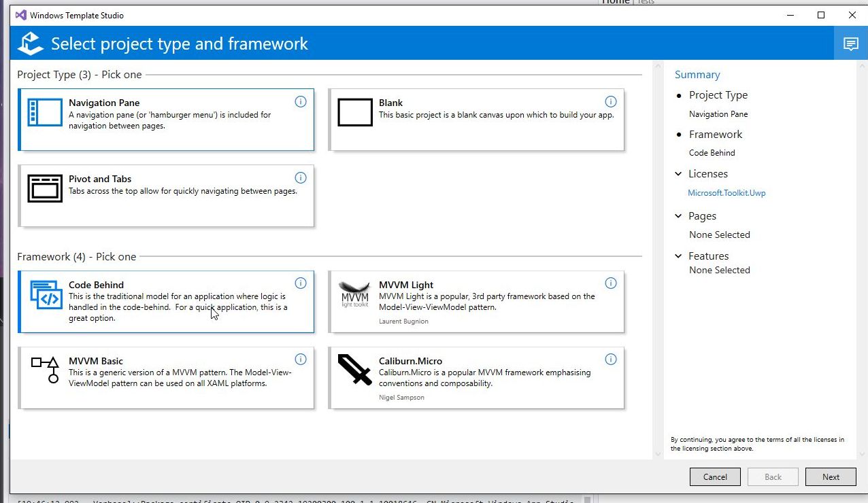
Task: Collapse the Licenses section
Action: pyautogui.click(x=678, y=174)
